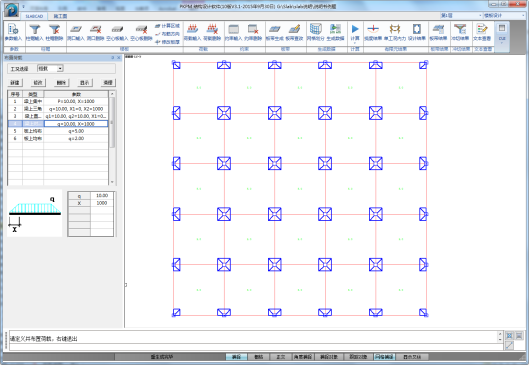Select the 柱帽删除 column cap delete tool
Viewport: 530px width, 365px height.
54,32
